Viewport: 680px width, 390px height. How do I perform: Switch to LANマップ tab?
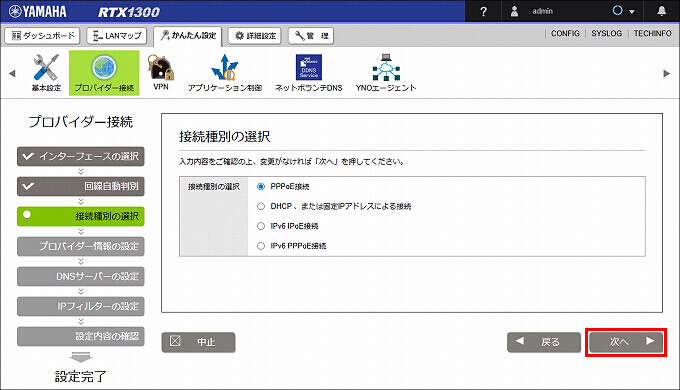[x=117, y=36]
